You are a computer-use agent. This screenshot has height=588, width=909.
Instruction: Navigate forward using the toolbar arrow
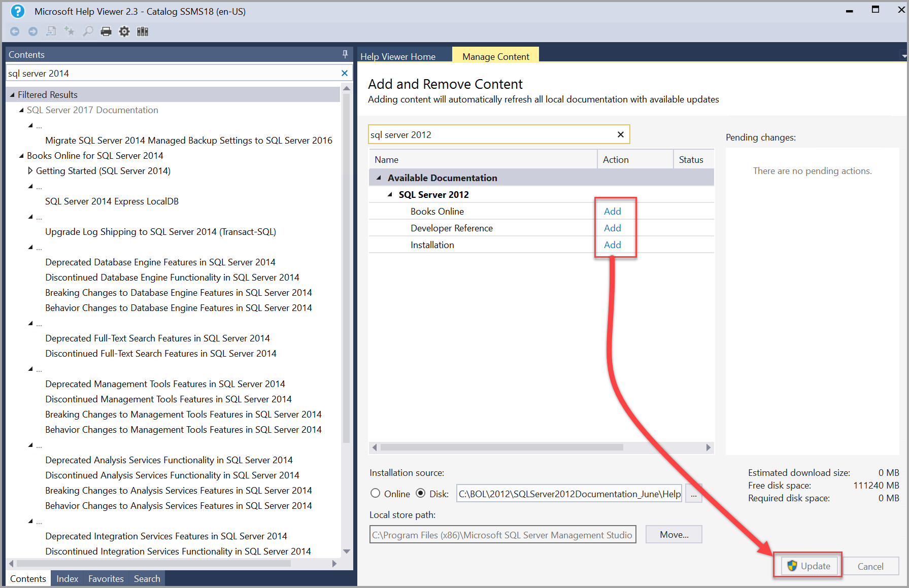[x=33, y=31]
